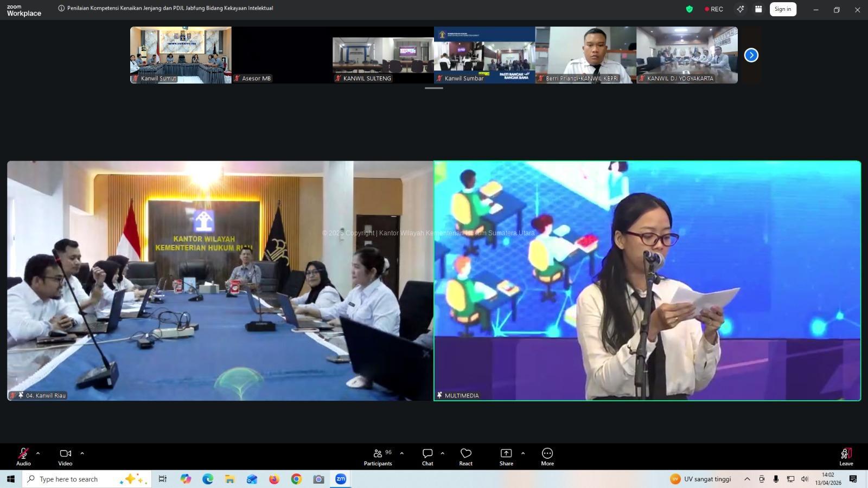Open the React emoji menu
868x488 pixels.
[x=465, y=456]
